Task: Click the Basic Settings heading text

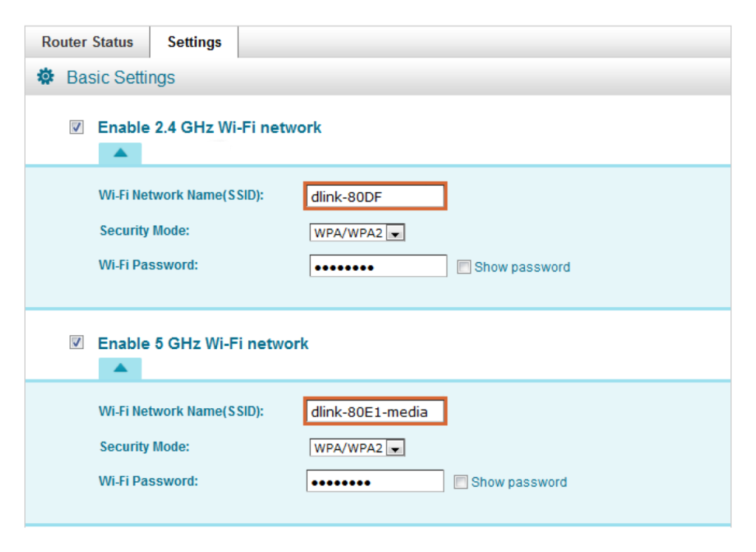Action: [x=120, y=77]
